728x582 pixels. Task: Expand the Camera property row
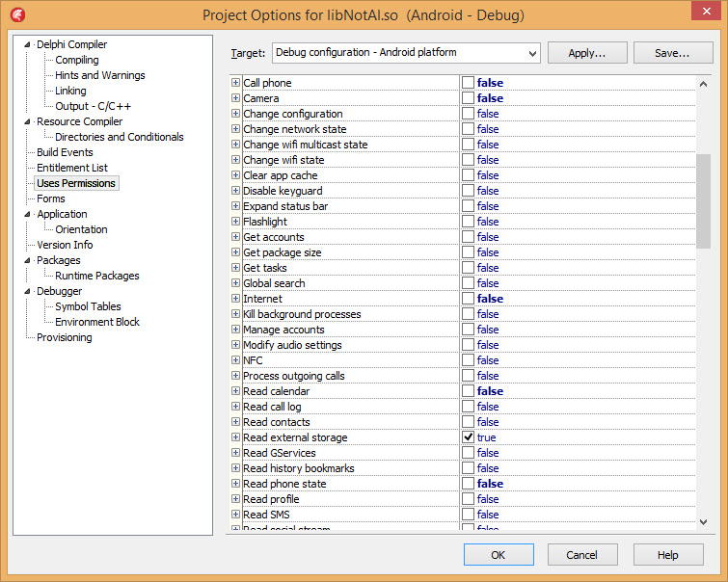(x=235, y=98)
